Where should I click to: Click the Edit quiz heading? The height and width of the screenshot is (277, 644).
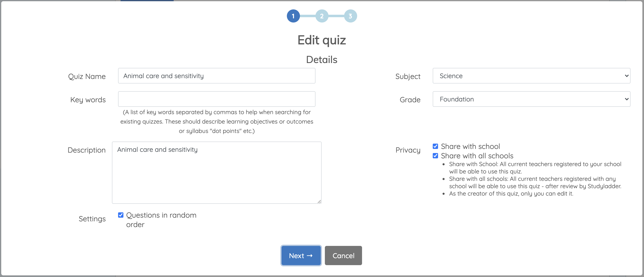point(322,40)
